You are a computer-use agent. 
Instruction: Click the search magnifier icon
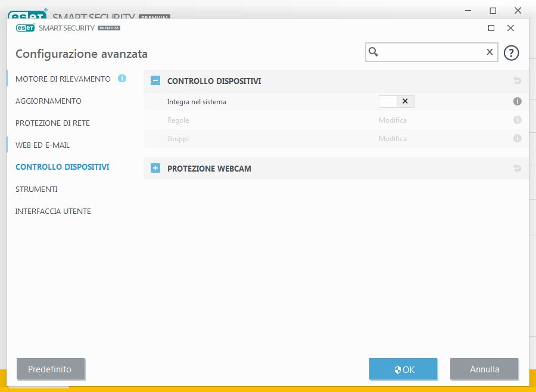click(x=373, y=52)
